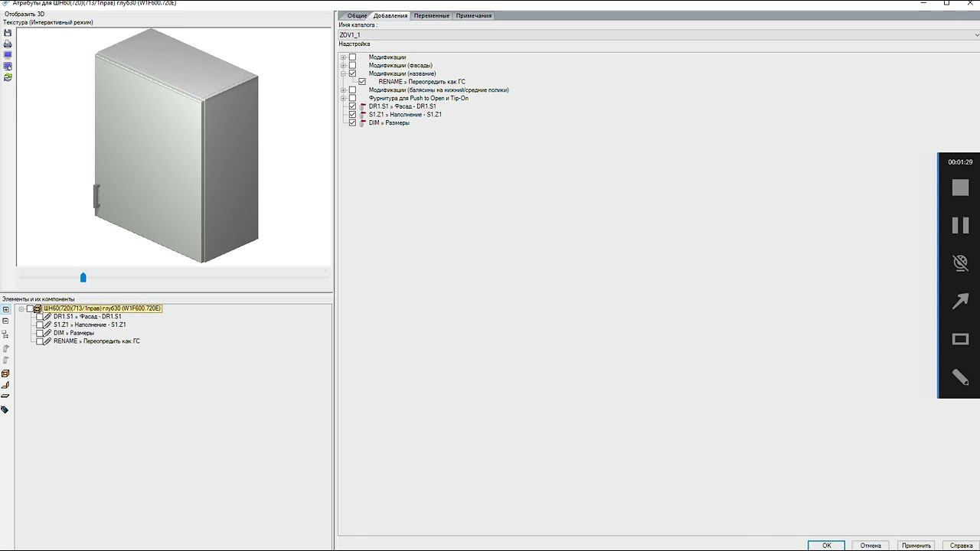
Task: Open the Примечания tab
Action: pyautogui.click(x=474, y=15)
